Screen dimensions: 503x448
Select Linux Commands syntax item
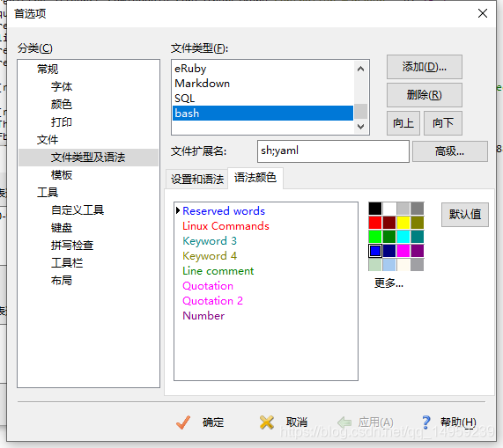(226, 226)
